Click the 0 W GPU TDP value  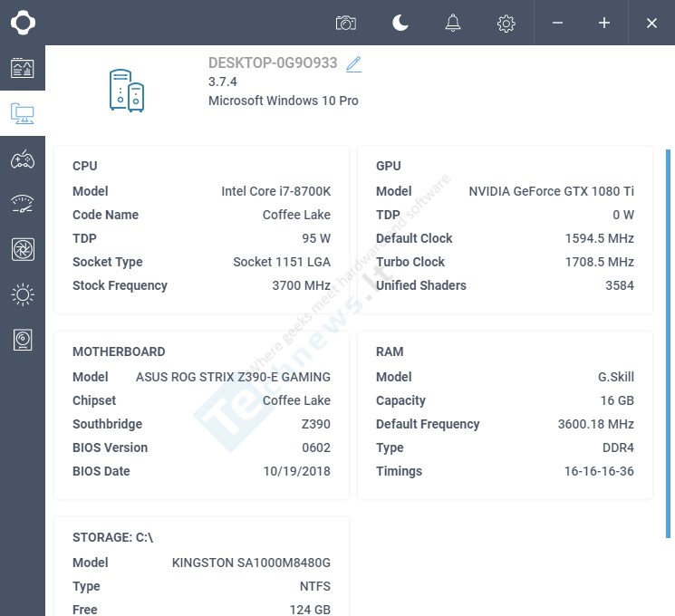(x=623, y=215)
